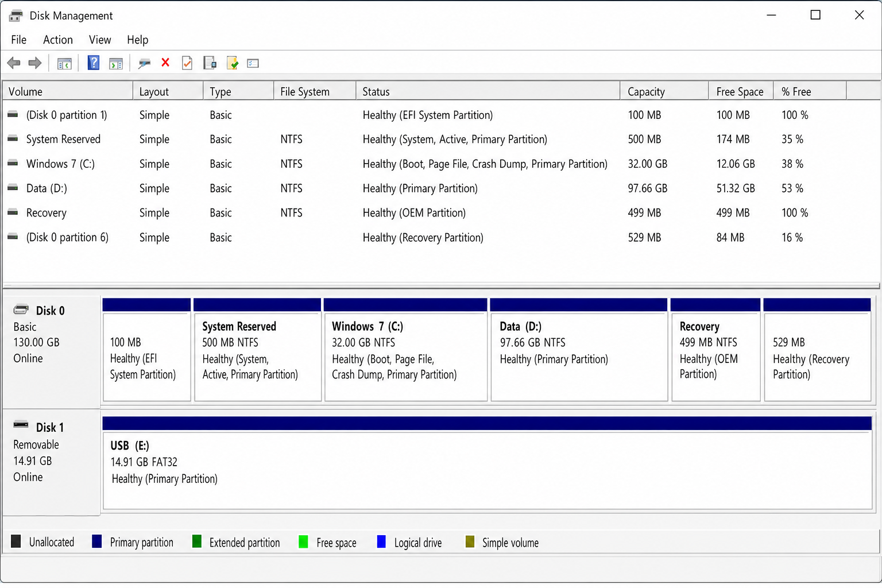Sort by the Volume column header
This screenshot has height=588, width=882.
pos(68,91)
